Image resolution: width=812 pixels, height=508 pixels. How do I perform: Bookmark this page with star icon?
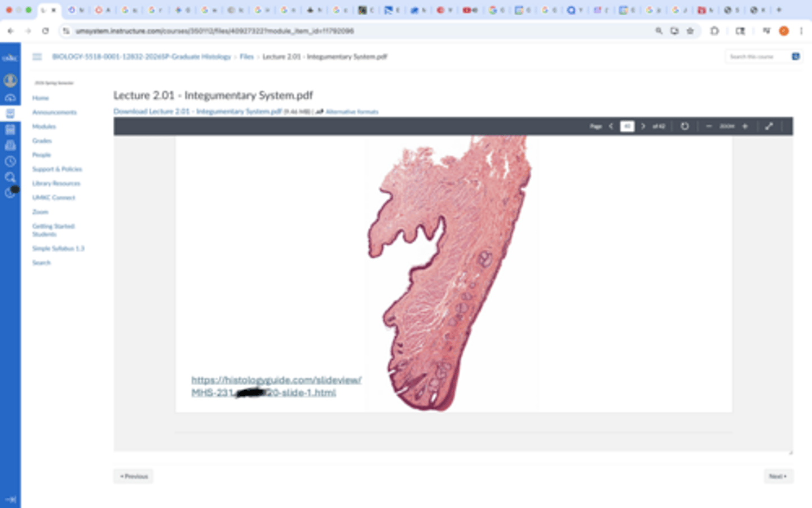point(690,31)
